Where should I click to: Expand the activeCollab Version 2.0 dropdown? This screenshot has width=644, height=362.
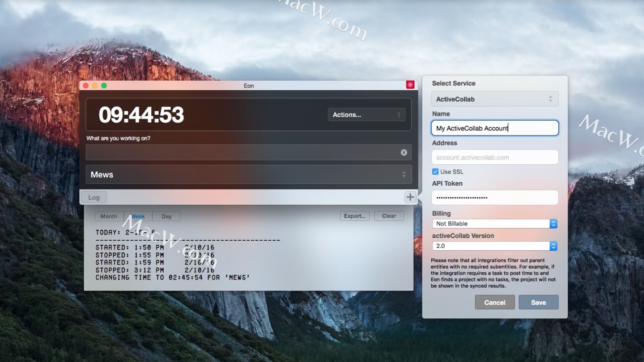[495, 246]
